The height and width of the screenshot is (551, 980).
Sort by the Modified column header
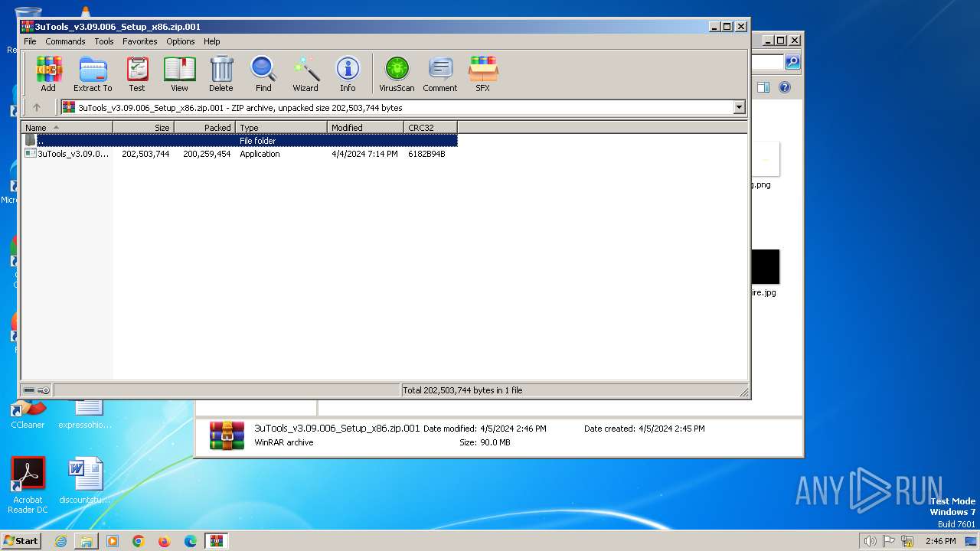click(x=365, y=128)
